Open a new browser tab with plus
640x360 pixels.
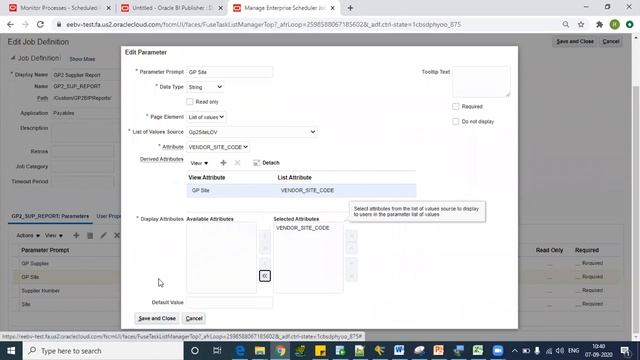pos(350,8)
